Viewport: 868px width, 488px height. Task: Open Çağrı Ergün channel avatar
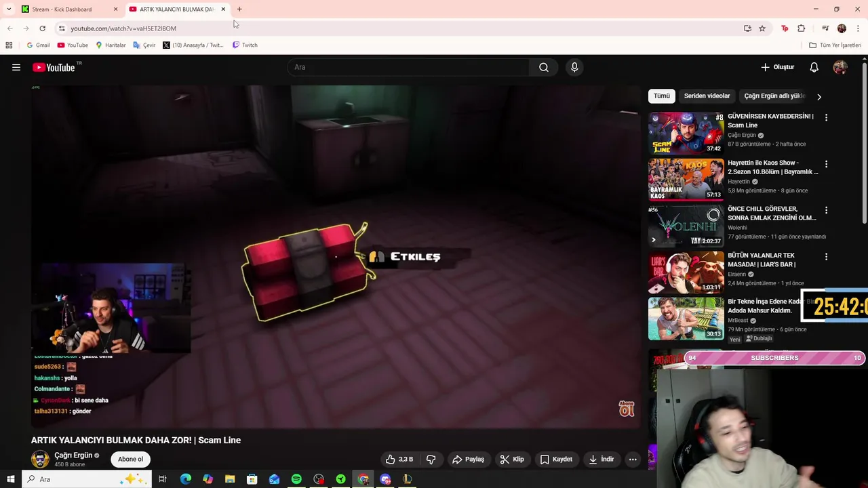pos(40,459)
